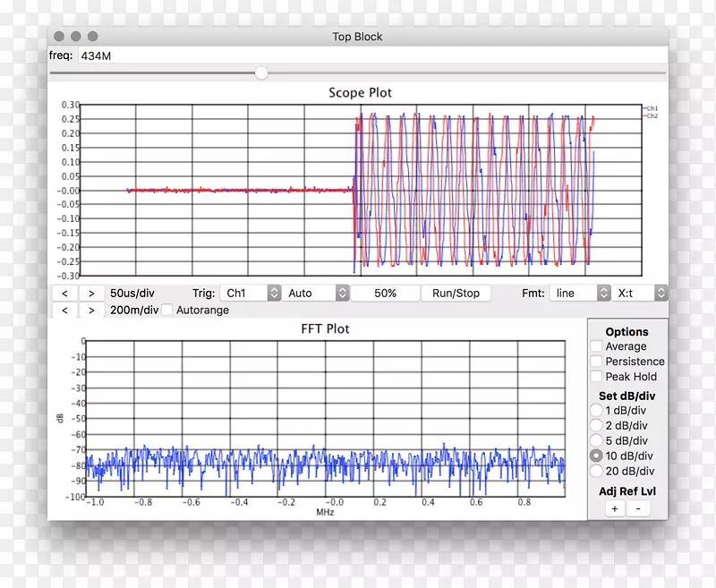Click the left arrow beside 50us/div
Screen dimensions: 716x588
(x=64, y=293)
